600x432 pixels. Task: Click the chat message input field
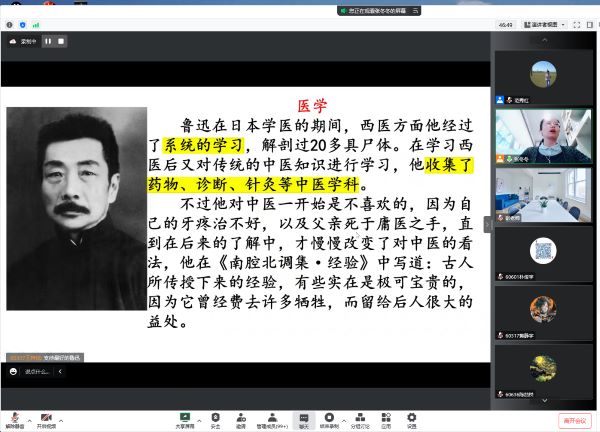(35, 371)
